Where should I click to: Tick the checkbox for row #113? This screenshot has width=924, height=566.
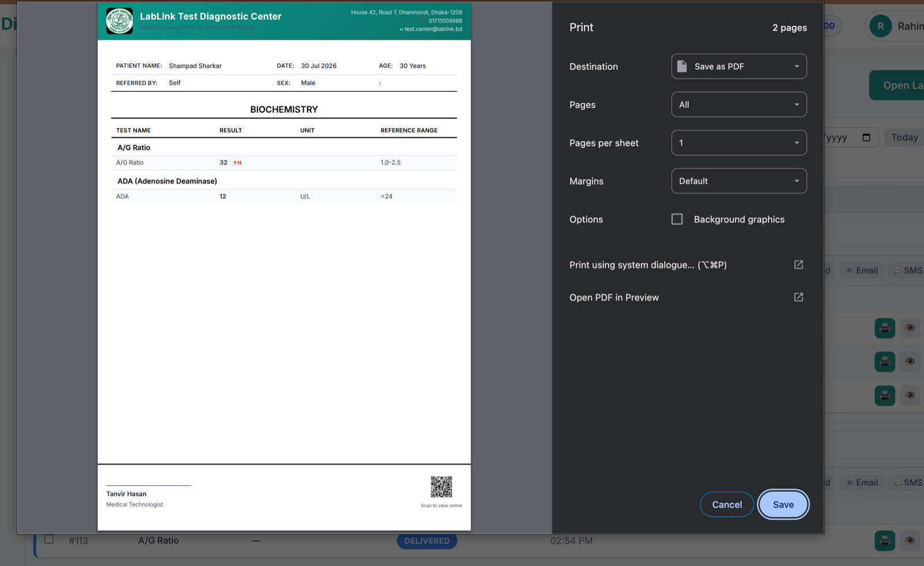click(49, 539)
